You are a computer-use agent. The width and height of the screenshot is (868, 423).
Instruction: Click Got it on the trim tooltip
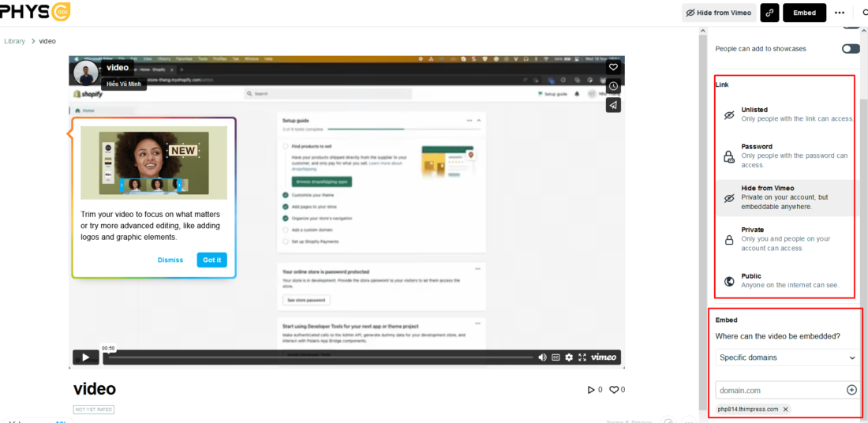(211, 260)
